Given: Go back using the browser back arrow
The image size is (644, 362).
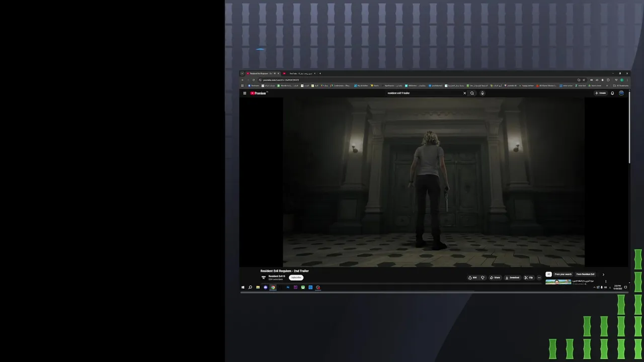Looking at the screenshot, I should click(243, 80).
